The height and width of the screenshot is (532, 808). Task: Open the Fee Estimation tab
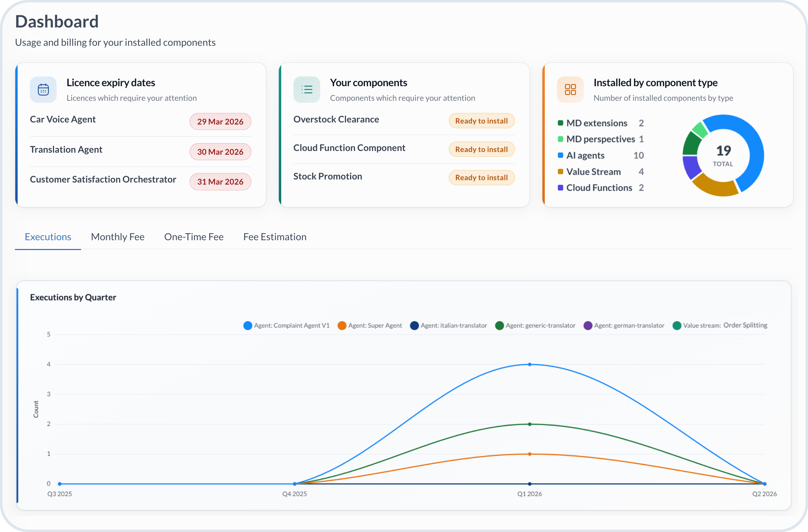275,237
